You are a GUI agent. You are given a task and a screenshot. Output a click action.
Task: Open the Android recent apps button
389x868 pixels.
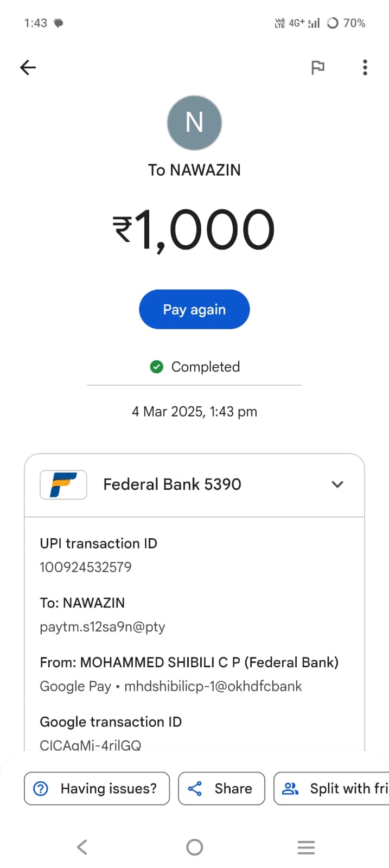306,847
